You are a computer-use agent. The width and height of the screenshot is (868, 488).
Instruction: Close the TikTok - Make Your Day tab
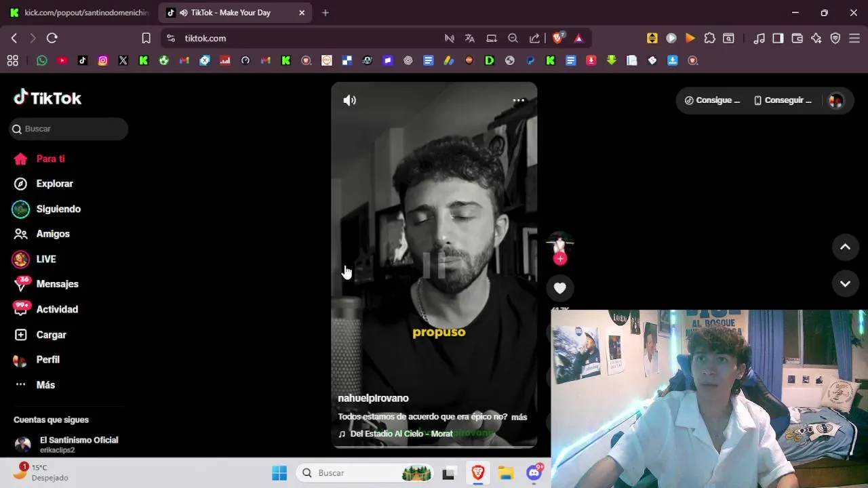(x=302, y=12)
